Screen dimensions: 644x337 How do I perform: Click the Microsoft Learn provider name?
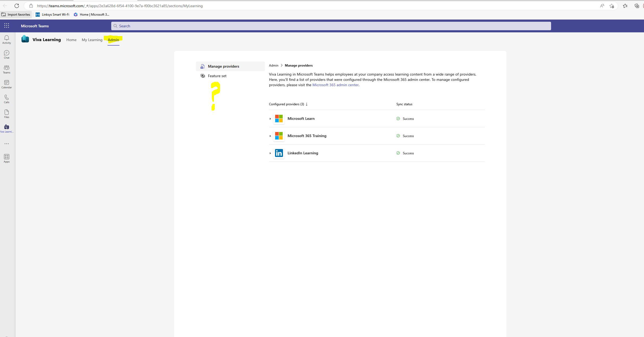click(301, 119)
